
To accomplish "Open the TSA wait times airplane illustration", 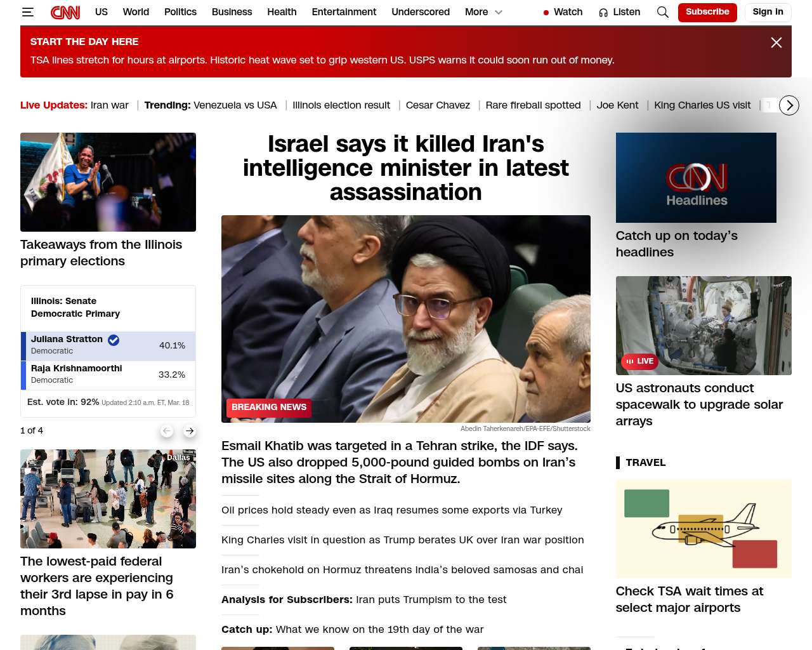I will (704, 529).
